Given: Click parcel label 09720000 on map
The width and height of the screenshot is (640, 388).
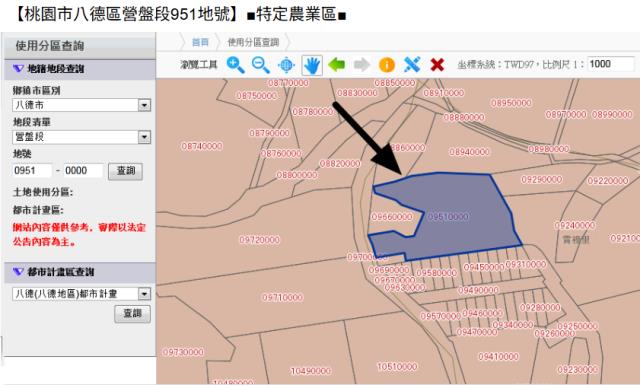Looking at the screenshot, I should coord(260,240).
